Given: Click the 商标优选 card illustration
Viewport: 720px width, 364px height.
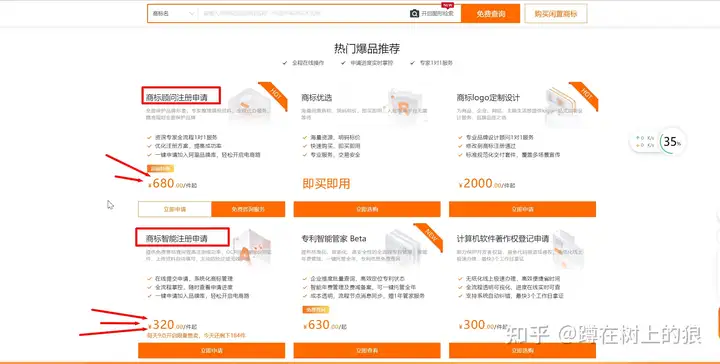Looking at the screenshot, I should [x=405, y=105].
